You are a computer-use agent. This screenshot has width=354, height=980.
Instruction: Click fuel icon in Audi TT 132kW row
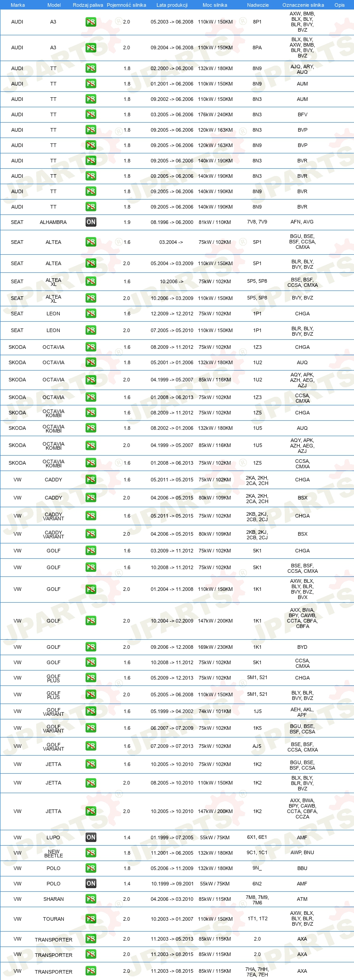coord(91,68)
